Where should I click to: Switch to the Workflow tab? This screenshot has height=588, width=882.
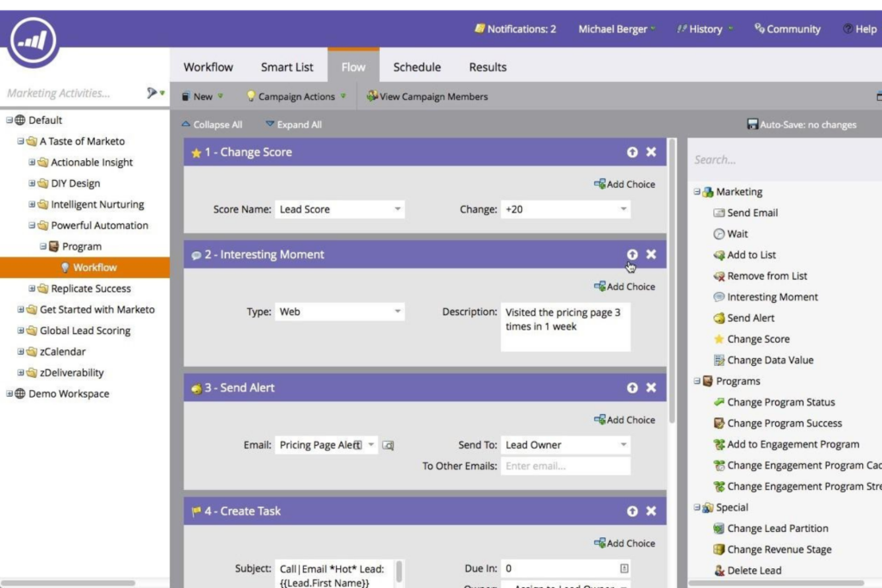(x=208, y=67)
